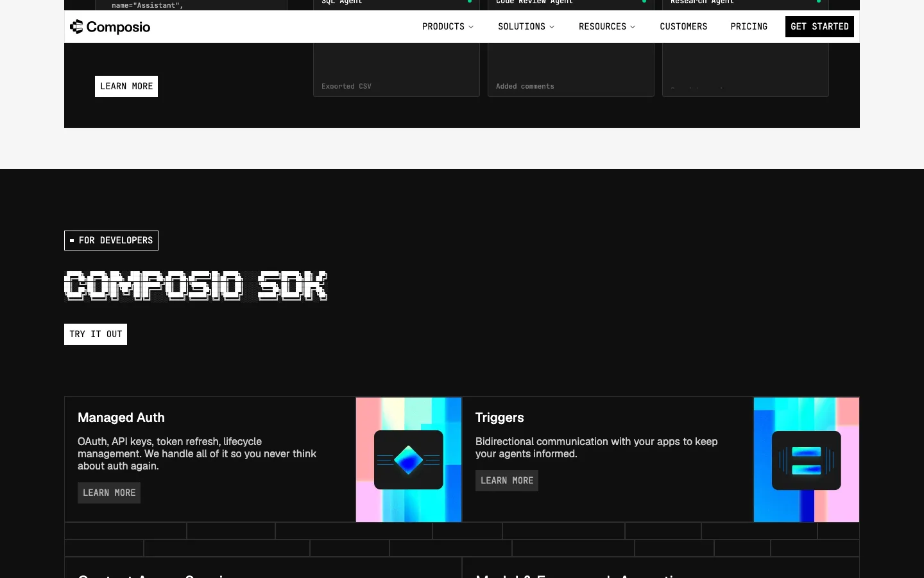The width and height of the screenshot is (924, 578).
Task: Go to the Pricing page
Action: (x=749, y=26)
